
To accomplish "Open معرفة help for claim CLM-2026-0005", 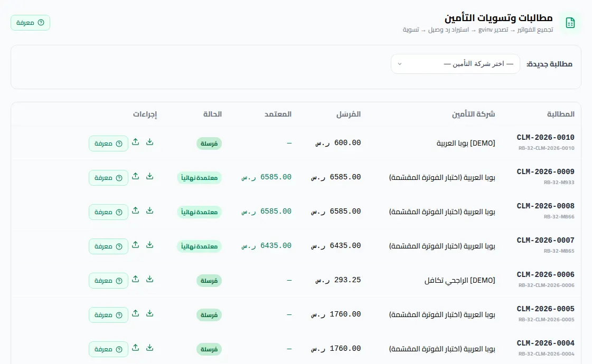I will 108,315.
